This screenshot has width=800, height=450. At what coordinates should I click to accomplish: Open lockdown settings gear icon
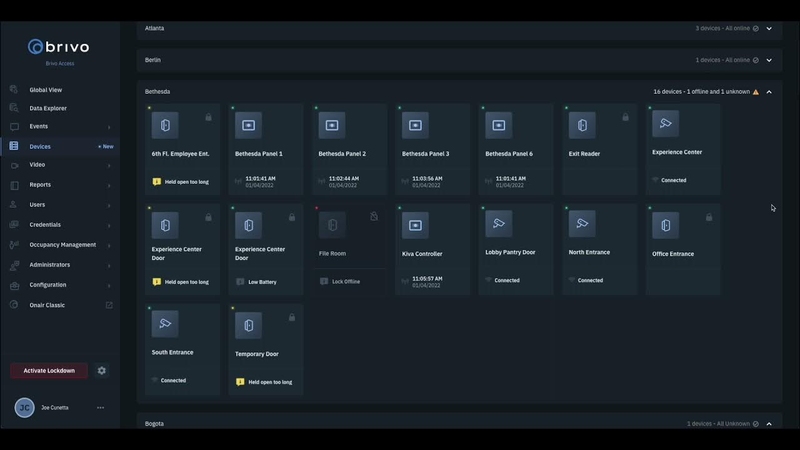102,370
